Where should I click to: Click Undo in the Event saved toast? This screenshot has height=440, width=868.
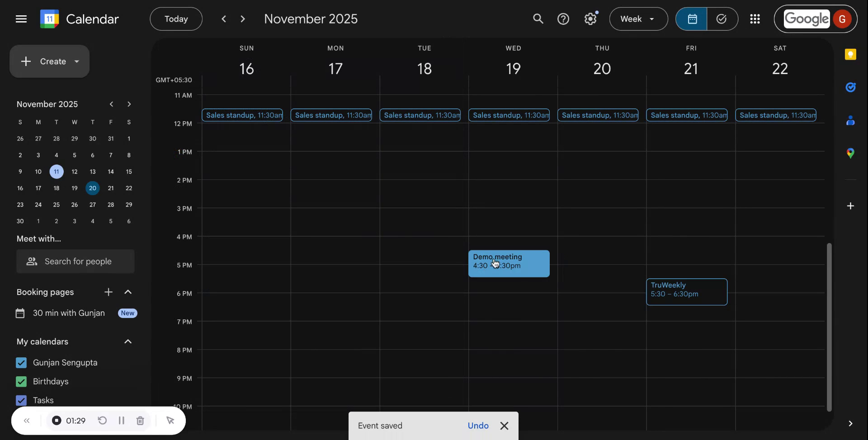point(478,425)
